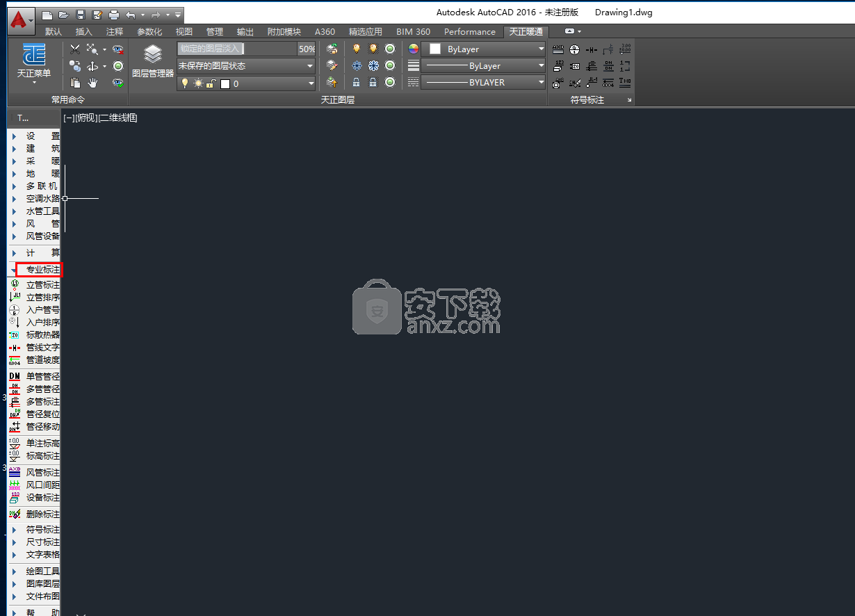This screenshot has width=855, height=616.
Task: Click the clipboard paste icon in 常用命令
Action: pos(75,83)
